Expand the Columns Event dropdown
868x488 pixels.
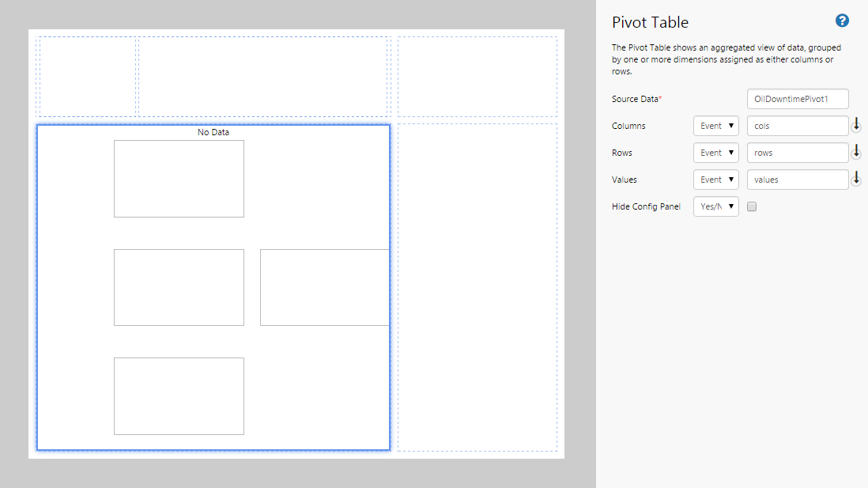[715, 126]
